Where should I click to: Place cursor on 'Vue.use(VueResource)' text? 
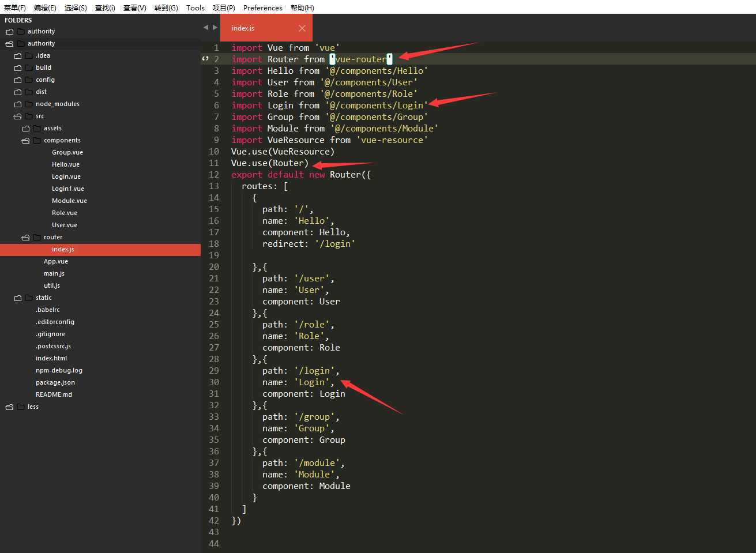pos(283,152)
